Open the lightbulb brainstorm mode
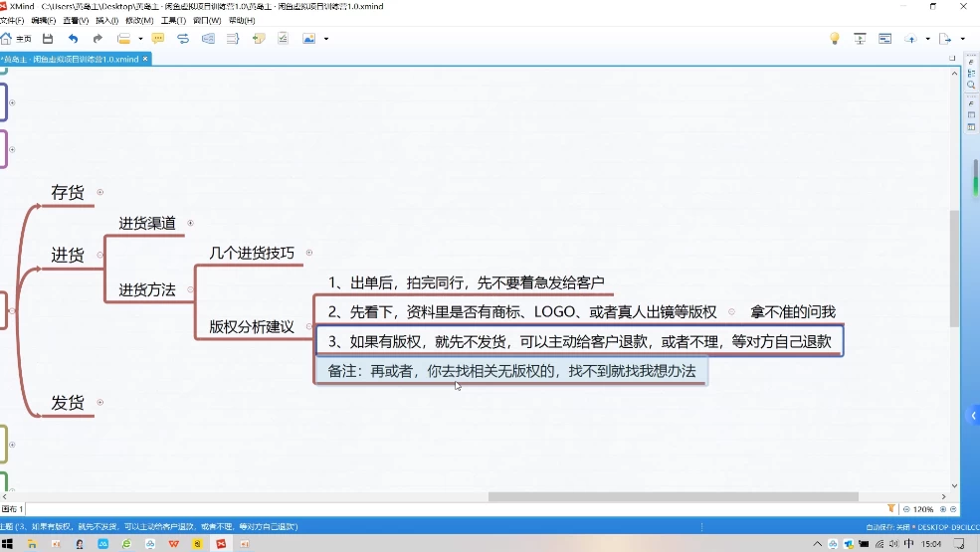 click(835, 39)
